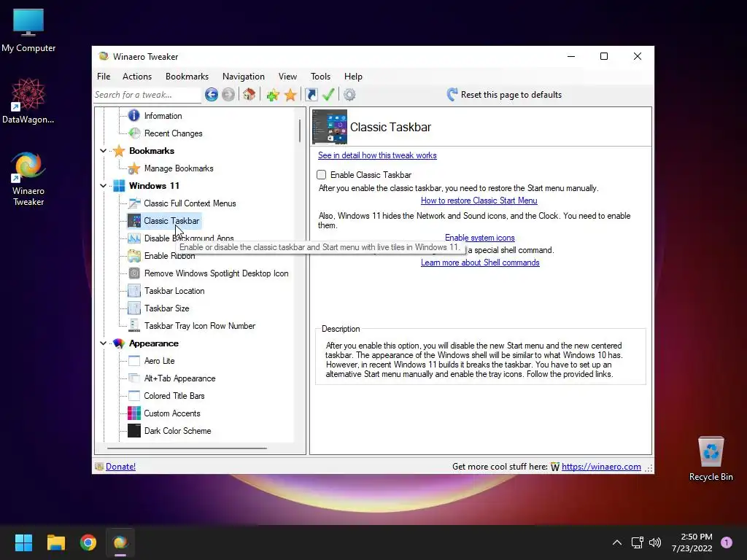The image size is (747, 560).
Task: Select 'Alt+Tab Appearance' tree item
Action: [x=179, y=378]
